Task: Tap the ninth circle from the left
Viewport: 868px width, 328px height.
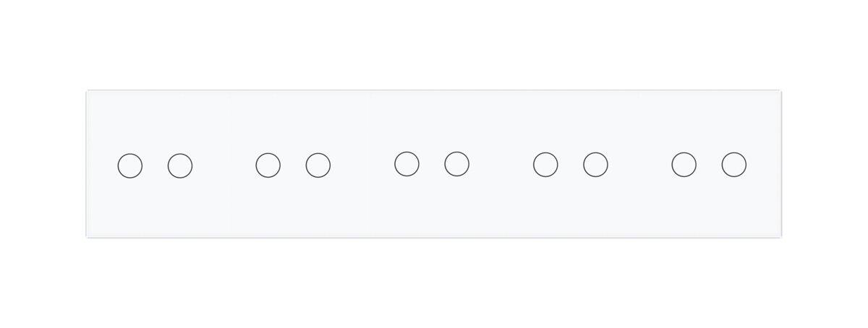Action: (x=684, y=165)
